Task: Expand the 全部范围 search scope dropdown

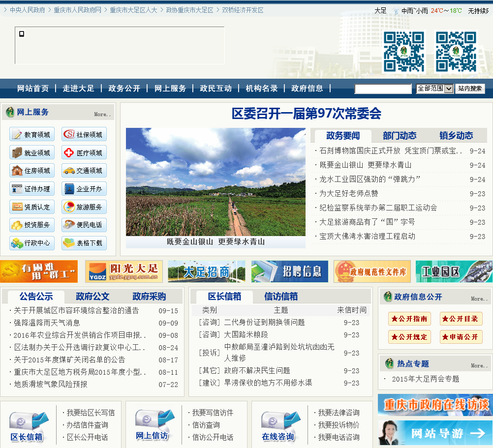Action: tap(434, 89)
